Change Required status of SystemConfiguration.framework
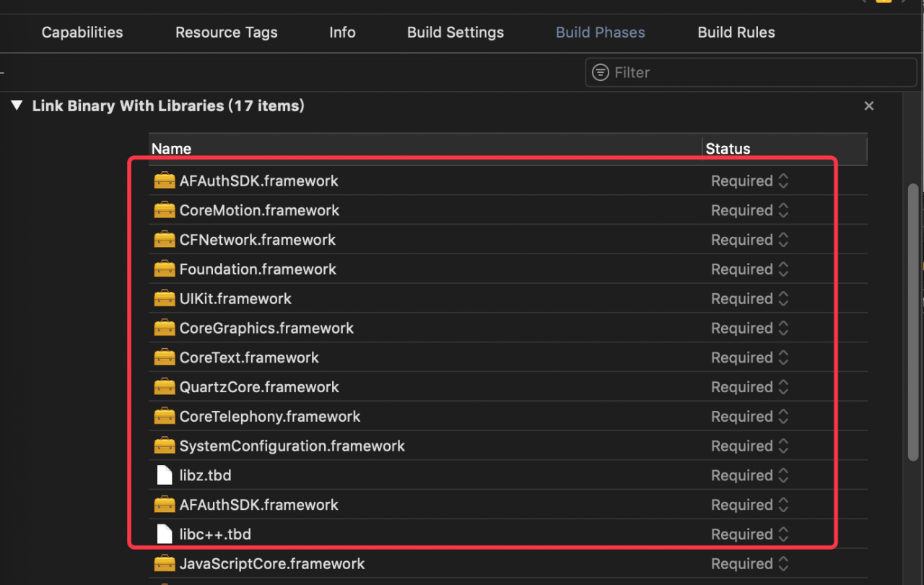Image resolution: width=924 pixels, height=585 pixels. (x=750, y=446)
